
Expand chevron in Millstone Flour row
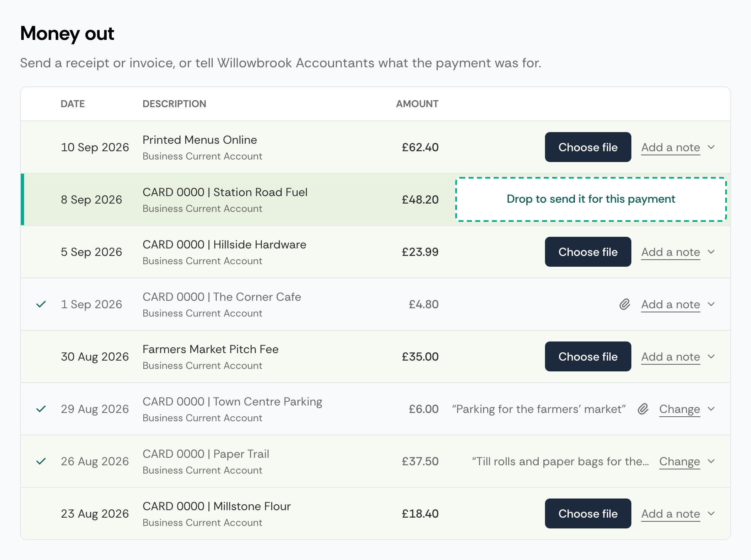pos(711,513)
